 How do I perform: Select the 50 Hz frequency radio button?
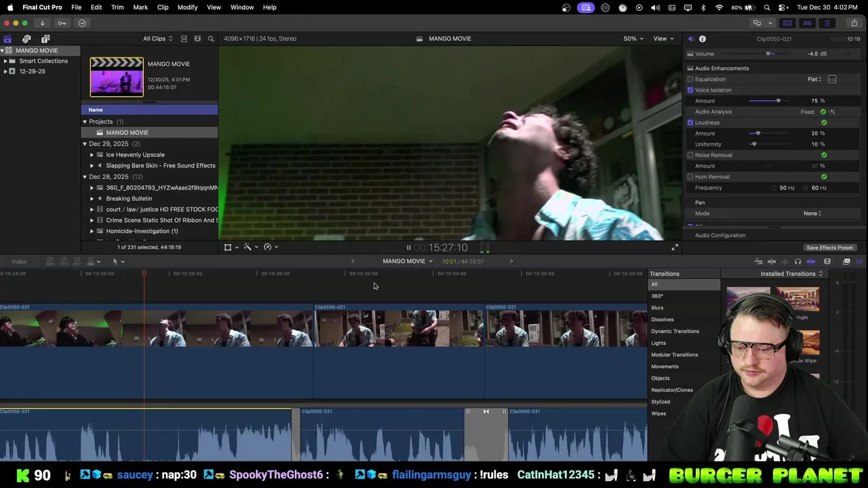774,188
